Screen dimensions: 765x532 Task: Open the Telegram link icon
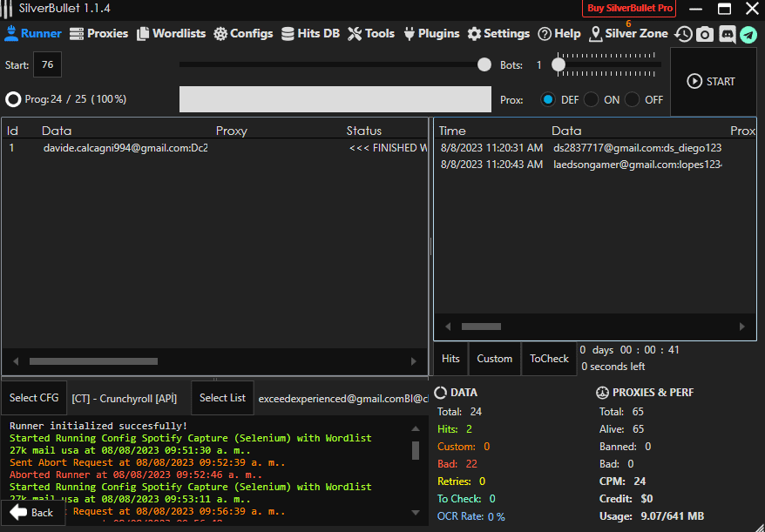pyautogui.click(x=748, y=34)
